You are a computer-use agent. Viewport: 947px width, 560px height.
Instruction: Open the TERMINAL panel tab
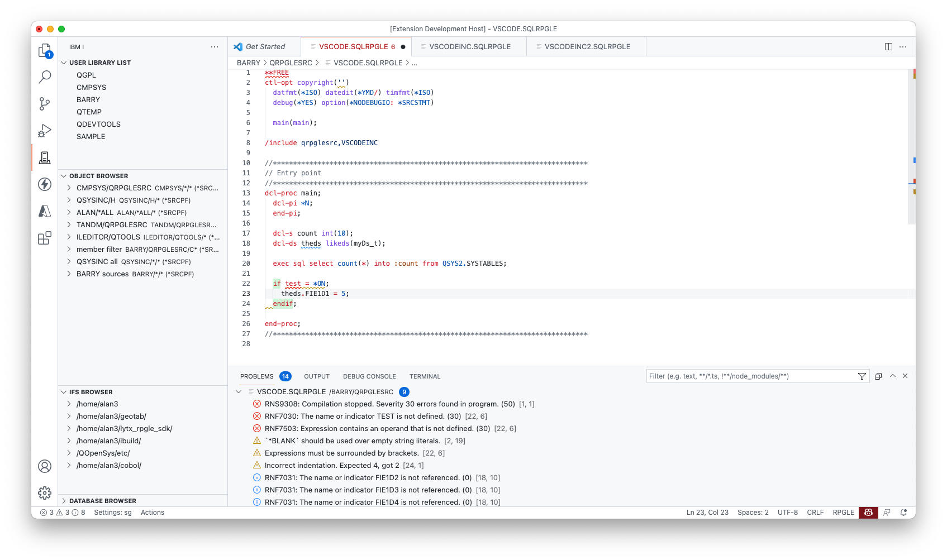tap(425, 377)
